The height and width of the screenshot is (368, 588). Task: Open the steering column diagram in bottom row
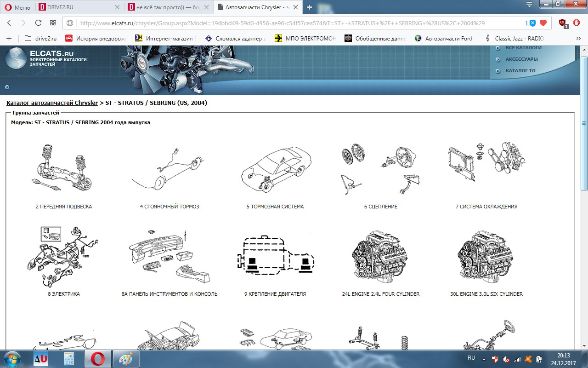coord(489,334)
